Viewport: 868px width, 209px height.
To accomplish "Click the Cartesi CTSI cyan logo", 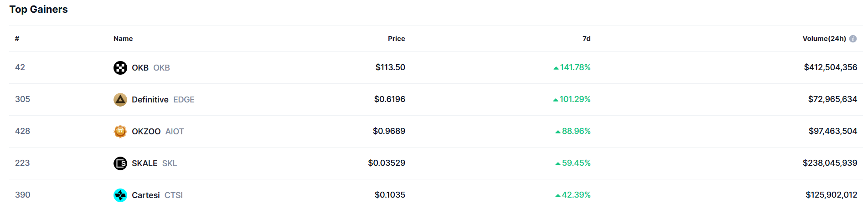I will (120, 195).
